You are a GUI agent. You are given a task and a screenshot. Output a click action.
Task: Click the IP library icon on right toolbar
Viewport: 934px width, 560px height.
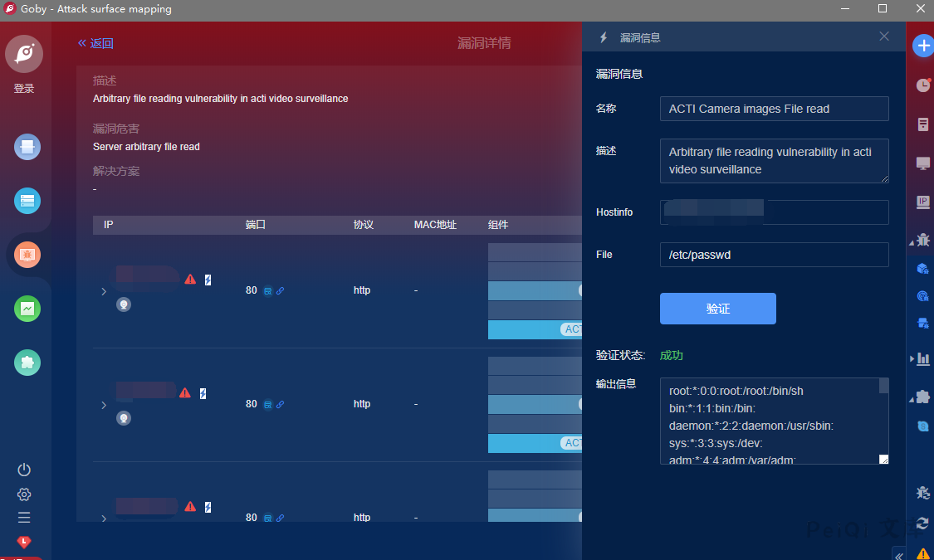click(x=922, y=202)
